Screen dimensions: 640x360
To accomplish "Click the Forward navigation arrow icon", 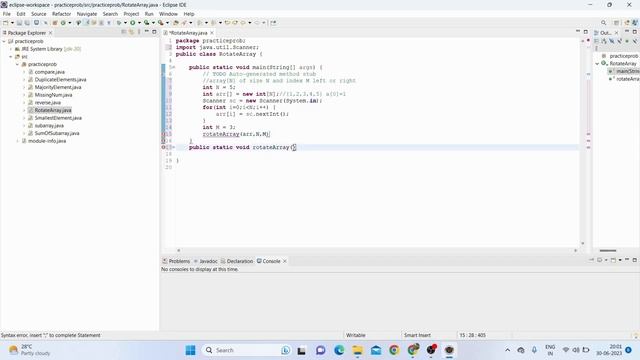I will tap(257, 22).
